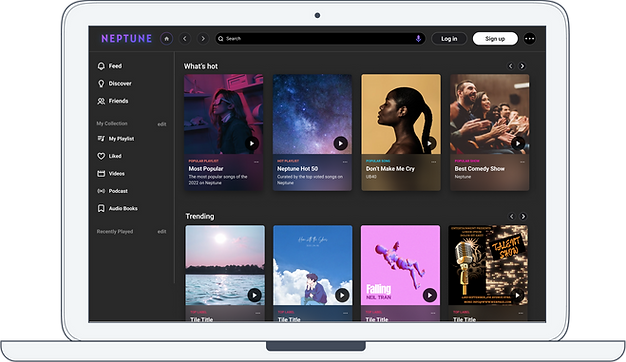Open Podcast in the sidebar
This screenshot has width=626, height=362.
(x=113, y=191)
